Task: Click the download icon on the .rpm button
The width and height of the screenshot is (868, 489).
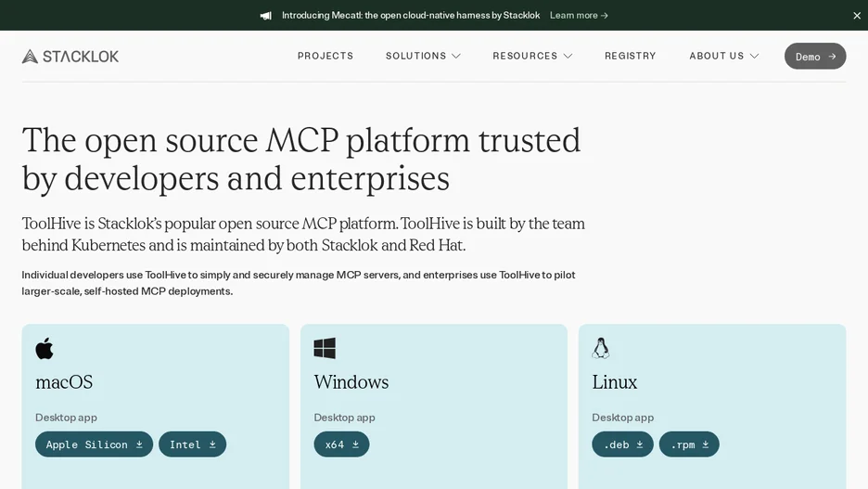Action: (x=705, y=444)
